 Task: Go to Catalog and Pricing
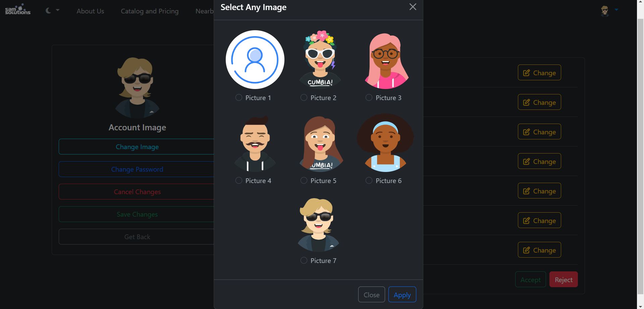[x=150, y=11]
